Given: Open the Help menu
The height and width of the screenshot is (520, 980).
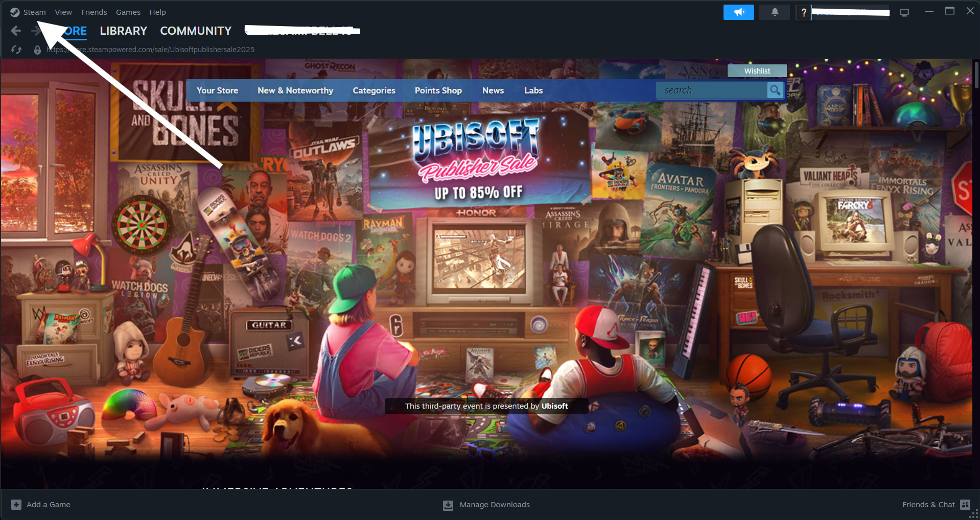Looking at the screenshot, I should pos(157,12).
